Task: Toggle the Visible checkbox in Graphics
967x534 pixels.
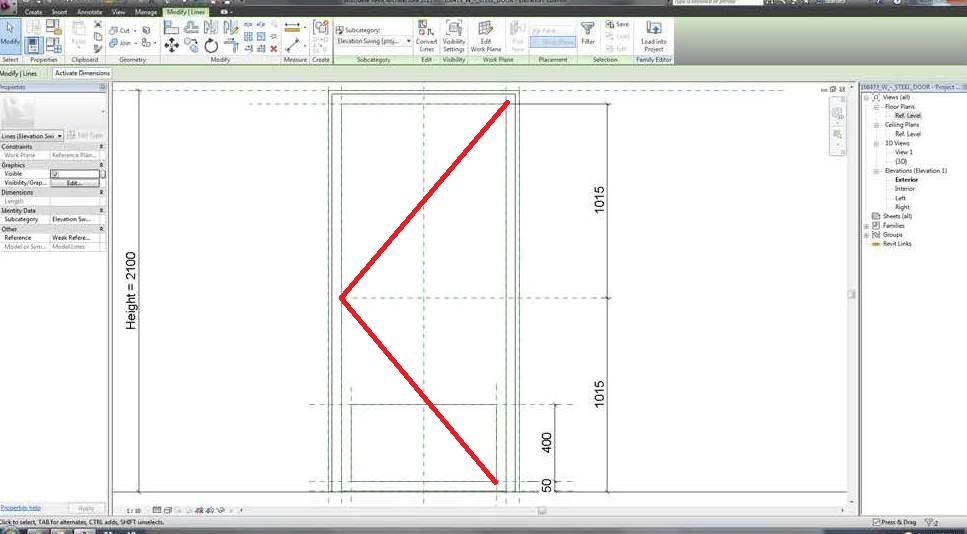Action: click(55, 174)
